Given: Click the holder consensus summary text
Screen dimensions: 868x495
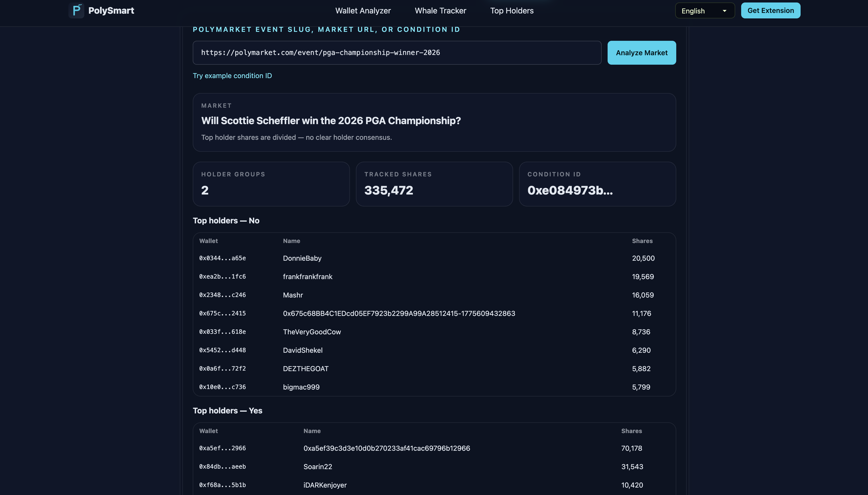Looking at the screenshot, I should (x=296, y=137).
